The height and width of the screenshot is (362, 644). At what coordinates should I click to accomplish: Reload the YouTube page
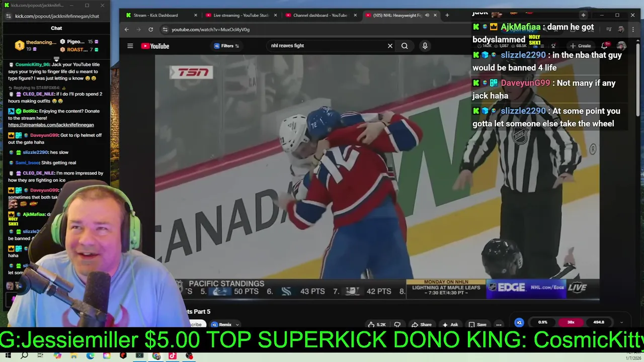(x=150, y=29)
